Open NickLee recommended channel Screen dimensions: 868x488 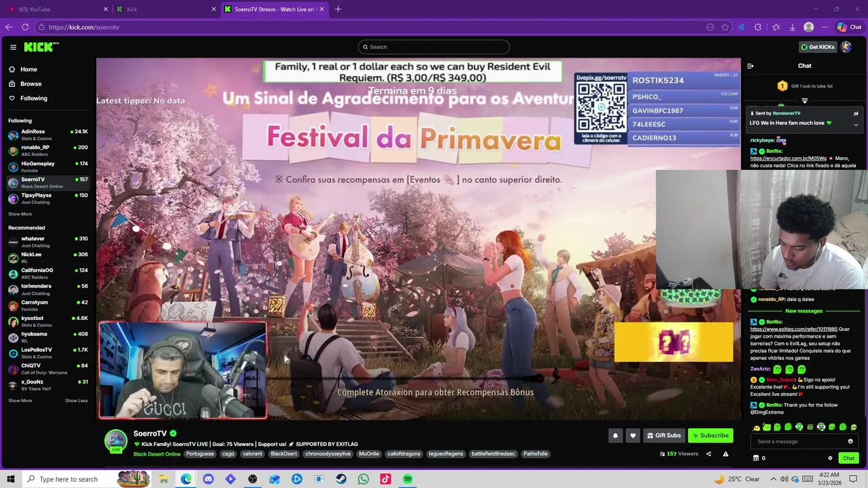pyautogui.click(x=47, y=257)
